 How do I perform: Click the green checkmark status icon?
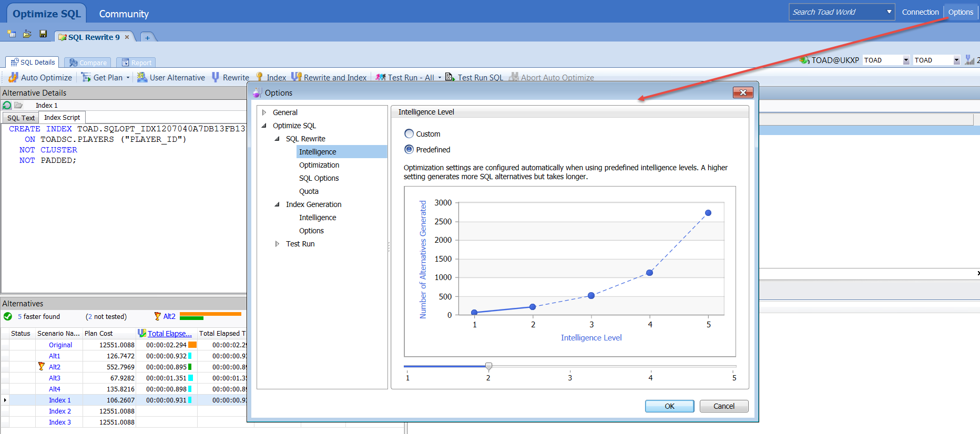coord(8,316)
